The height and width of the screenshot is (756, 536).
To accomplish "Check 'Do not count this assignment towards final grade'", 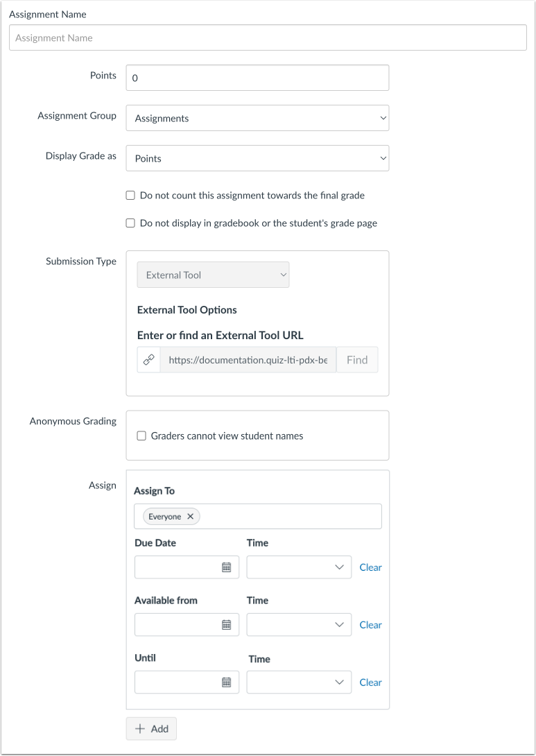I will pyautogui.click(x=130, y=196).
